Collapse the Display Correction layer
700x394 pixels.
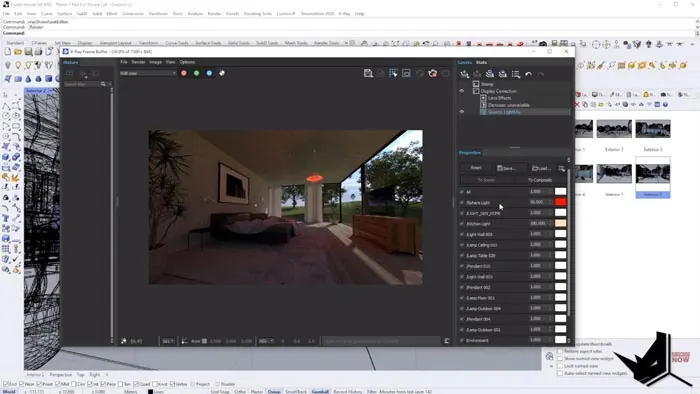(476, 91)
